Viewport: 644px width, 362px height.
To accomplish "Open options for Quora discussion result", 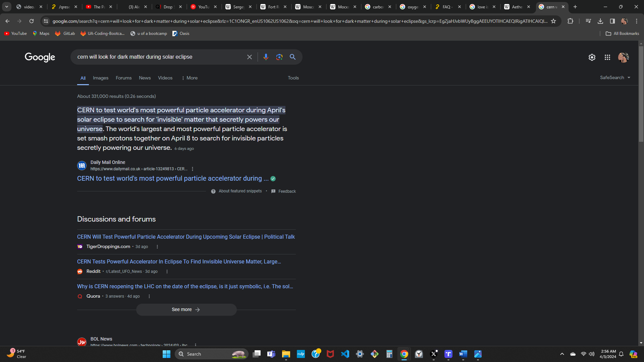I will tap(149, 296).
